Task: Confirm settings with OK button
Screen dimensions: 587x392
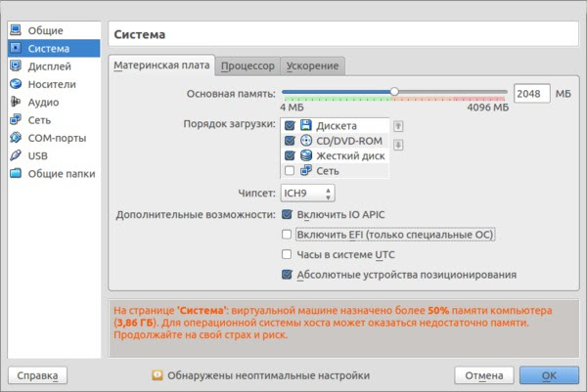Action: (549, 375)
